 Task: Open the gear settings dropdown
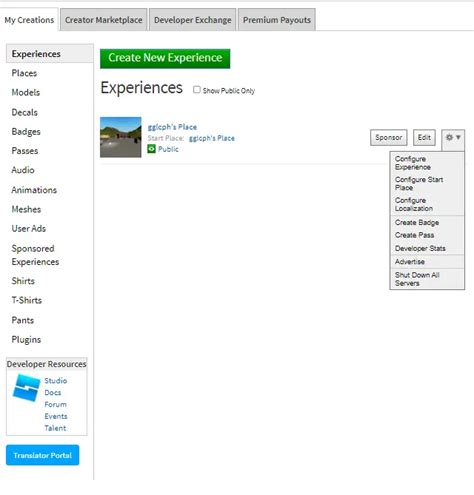[453, 138]
